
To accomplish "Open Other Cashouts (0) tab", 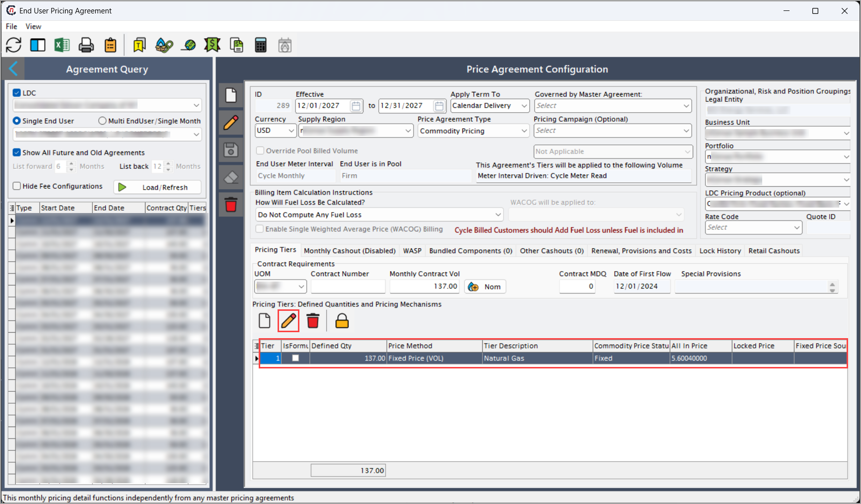I will pos(552,251).
